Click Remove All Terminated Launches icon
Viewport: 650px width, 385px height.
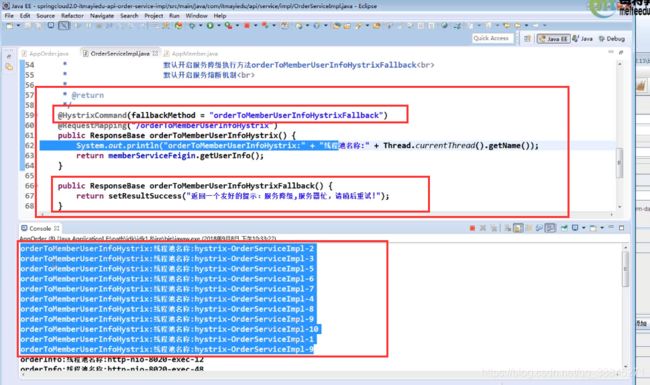(x=494, y=228)
